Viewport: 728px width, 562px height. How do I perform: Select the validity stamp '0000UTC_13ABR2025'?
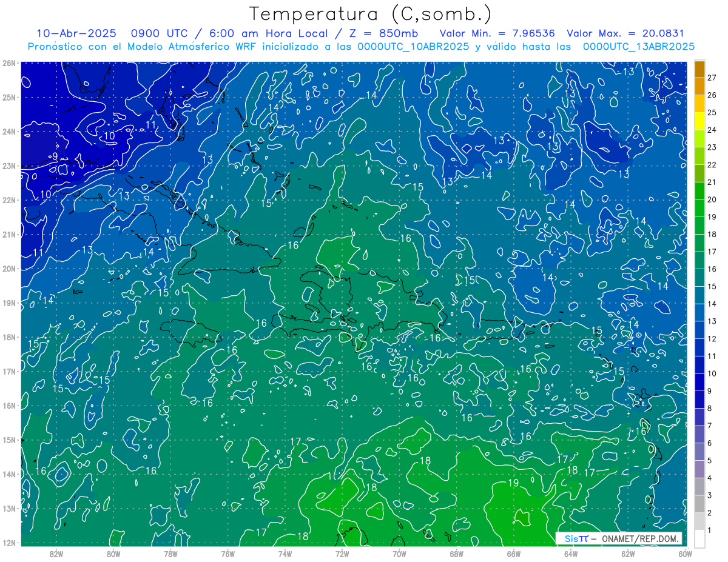[x=639, y=47]
